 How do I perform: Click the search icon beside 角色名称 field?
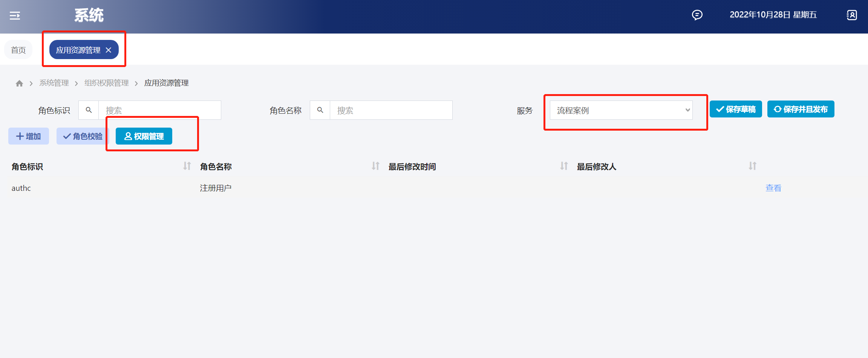tap(320, 110)
